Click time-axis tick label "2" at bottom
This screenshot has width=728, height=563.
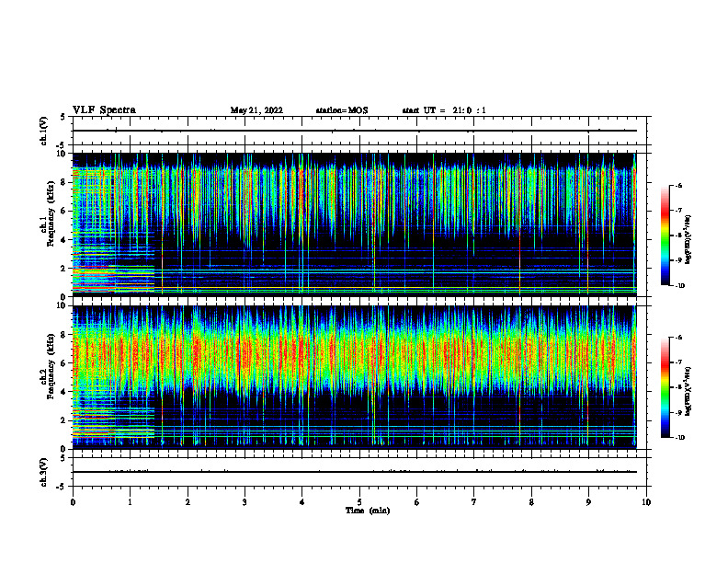click(x=188, y=502)
